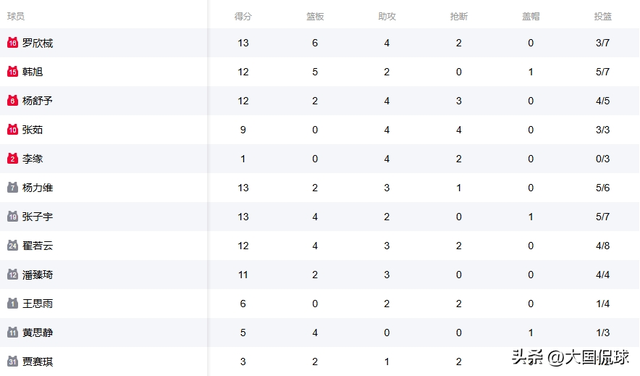Screen dimensions: 640x376
Task: Open player name 罗欣棫
Action: pos(38,43)
